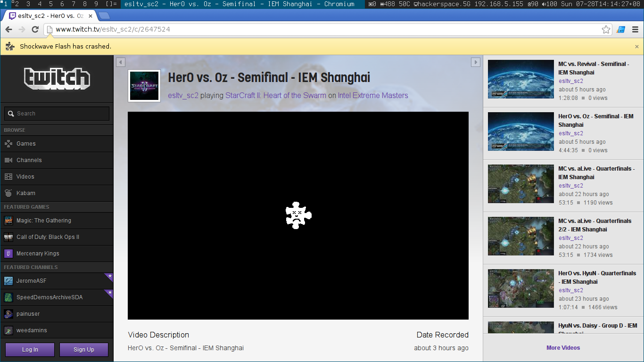Click the crashed plugin puzzle icon in video
644x362 pixels.
[x=298, y=215]
